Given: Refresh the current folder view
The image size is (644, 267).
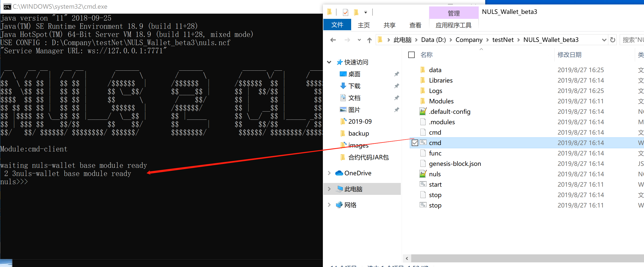Looking at the screenshot, I should point(612,40).
